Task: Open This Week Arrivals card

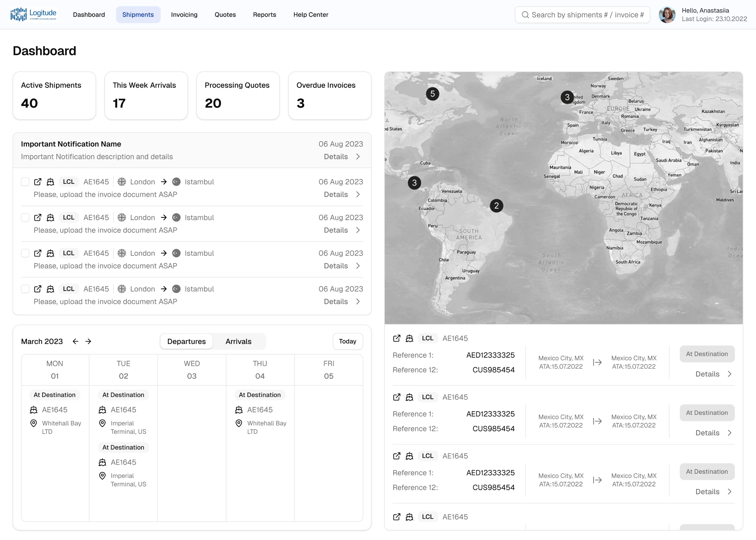Action: tap(146, 96)
